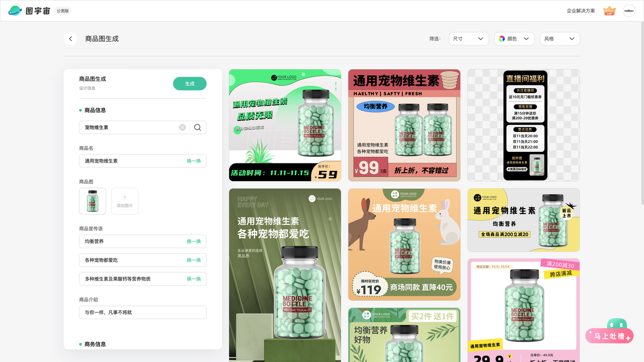Click the 多种维生素及果酸钙 slogan field
The image size is (644, 362).
tap(143, 279)
